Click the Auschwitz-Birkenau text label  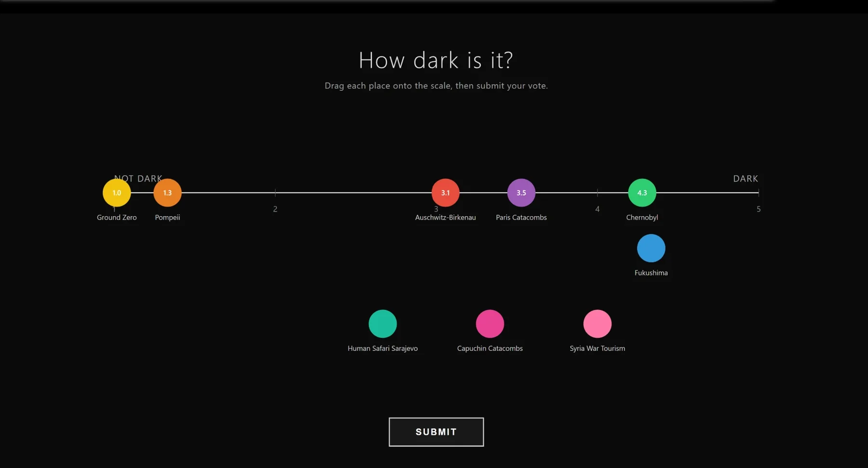[x=446, y=217]
